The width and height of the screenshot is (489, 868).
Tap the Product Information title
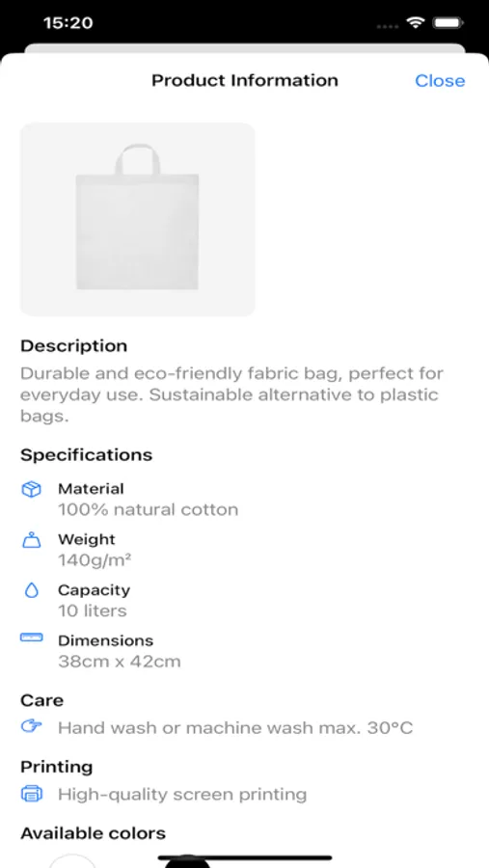245,81
